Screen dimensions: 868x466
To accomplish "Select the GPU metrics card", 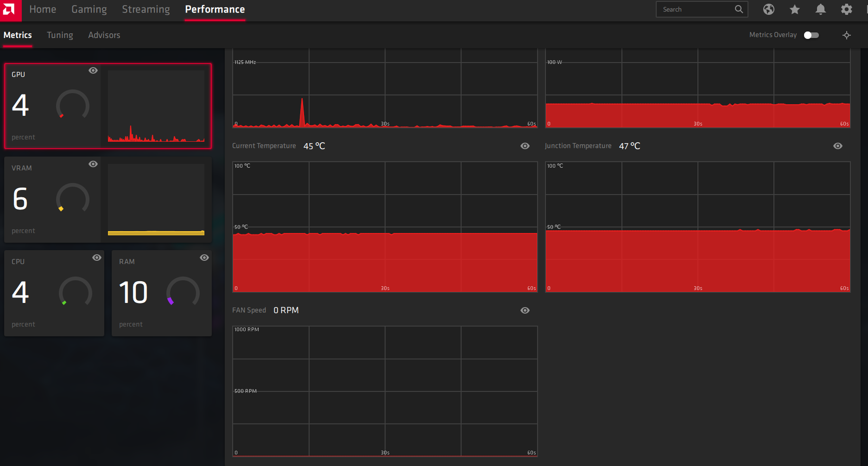I will [108, 106].
